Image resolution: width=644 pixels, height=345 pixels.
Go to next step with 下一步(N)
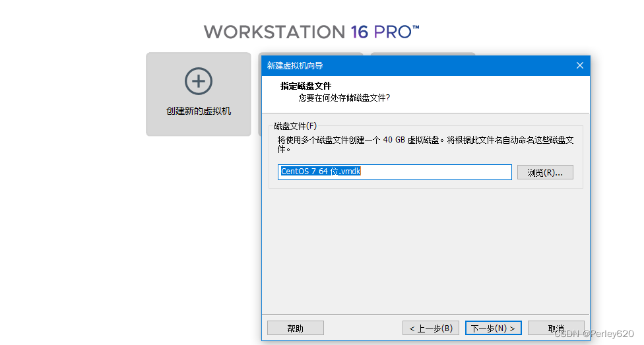tap(494, 328)
